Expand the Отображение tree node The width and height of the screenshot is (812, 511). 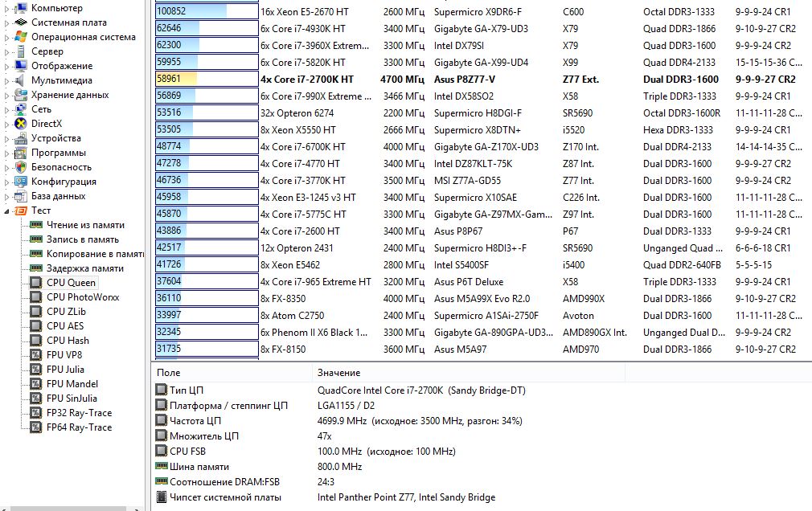point(6,66)
